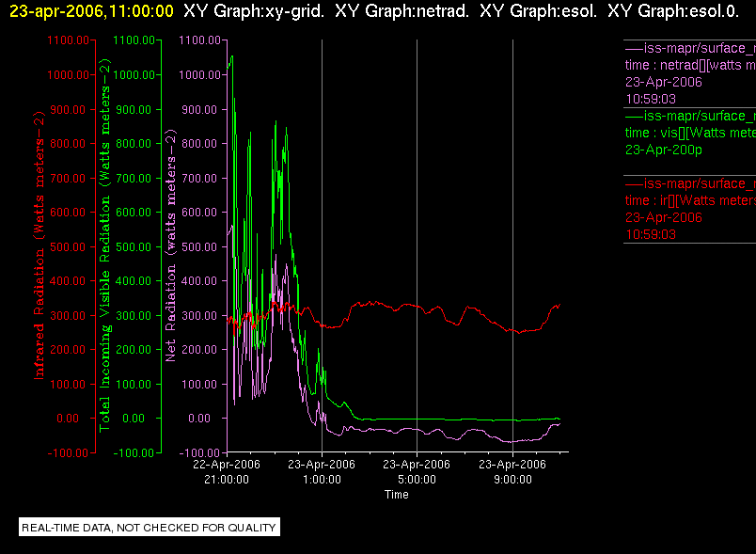Click the 'REAL-TIME DATA, NOT CHECKED FOR QUALITY' banner

(x=150, y=528)
